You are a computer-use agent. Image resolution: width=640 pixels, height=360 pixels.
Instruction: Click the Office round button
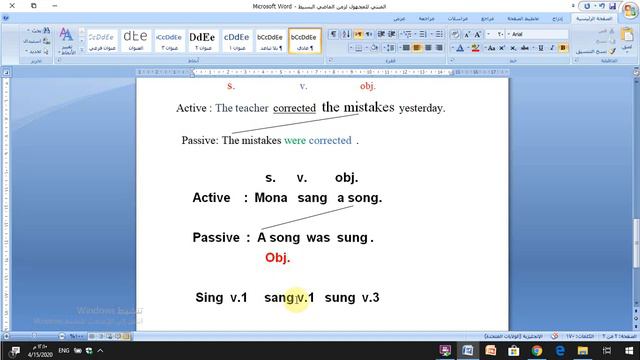coord(630,10)
